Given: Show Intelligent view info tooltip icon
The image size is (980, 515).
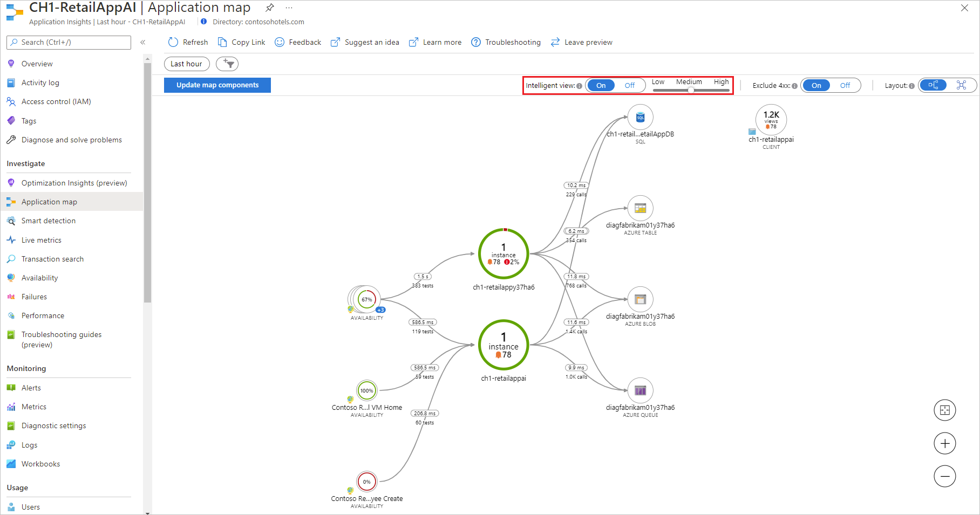Looking at the screenshot, I should [579, 86].
